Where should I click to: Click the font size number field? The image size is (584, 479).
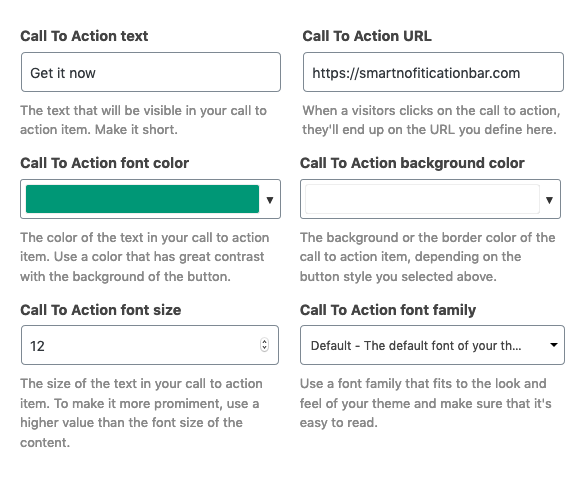[x=150, y=345]
